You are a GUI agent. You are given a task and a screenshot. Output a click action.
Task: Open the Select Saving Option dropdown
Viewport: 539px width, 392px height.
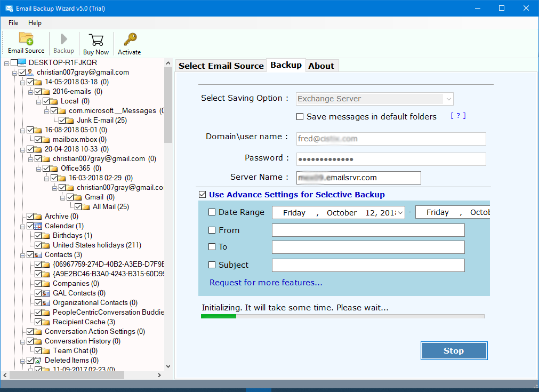pyautogui.click(x=448, y=99)
